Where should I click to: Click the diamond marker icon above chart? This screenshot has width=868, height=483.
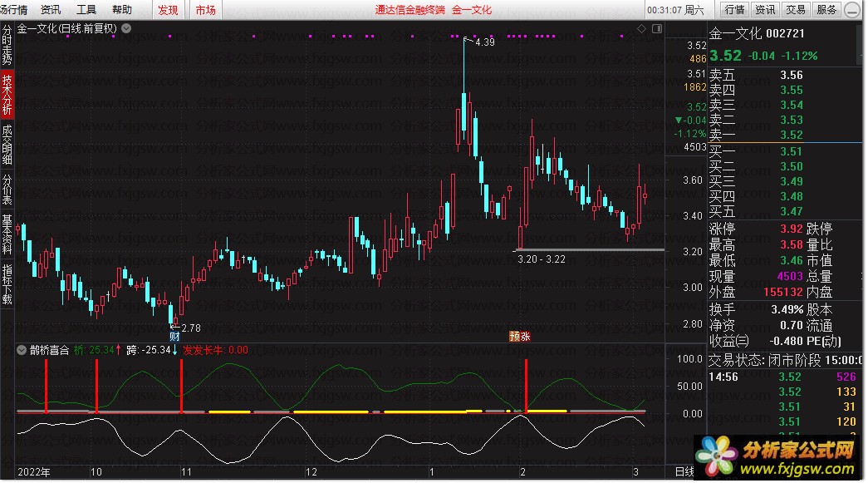click(x=641, y=29)
